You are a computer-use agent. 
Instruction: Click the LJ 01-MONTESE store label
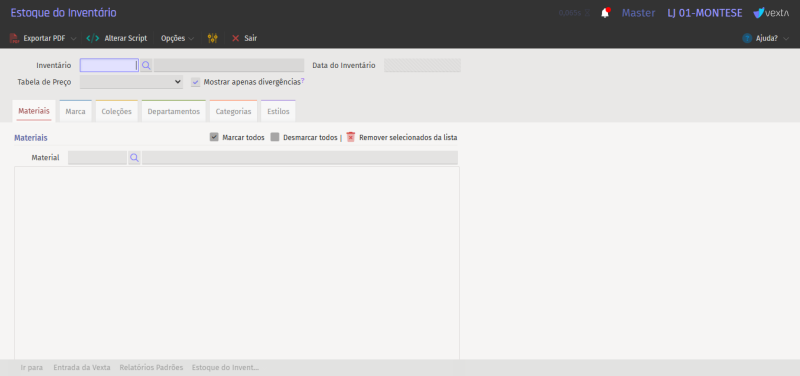pyautogui.click(x=705, y=13)
